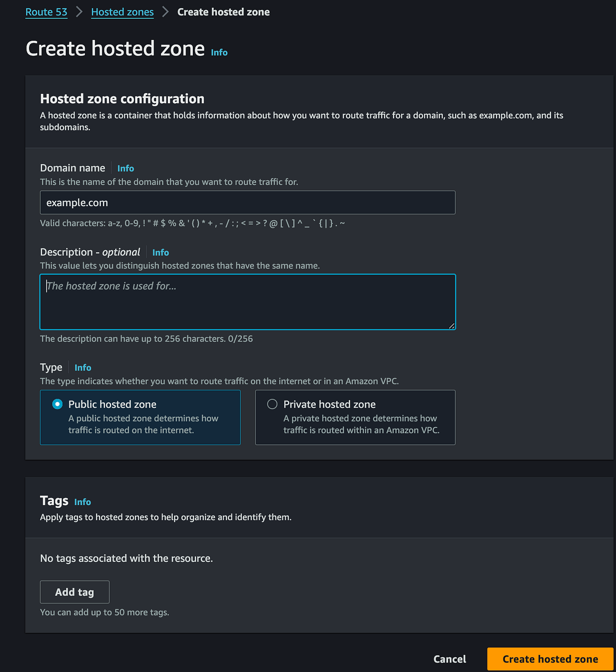Select the Private hosted zone card

355,417
